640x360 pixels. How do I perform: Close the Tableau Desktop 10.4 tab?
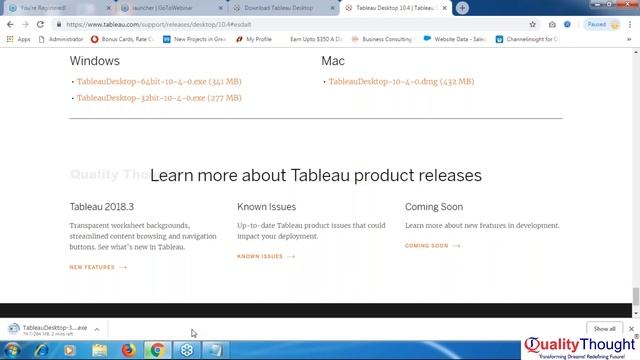click(444, 8)
